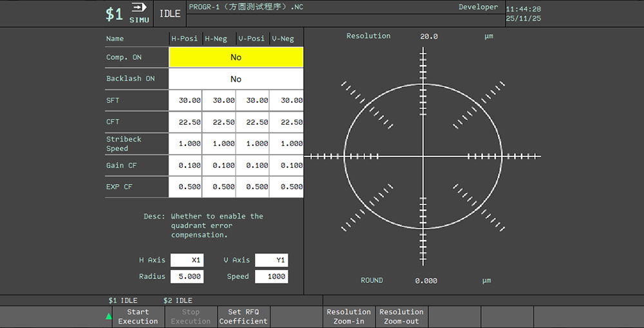Toggle the Backlash ON field
Screen dimensions: 644x328
click(x=236, y=79)
